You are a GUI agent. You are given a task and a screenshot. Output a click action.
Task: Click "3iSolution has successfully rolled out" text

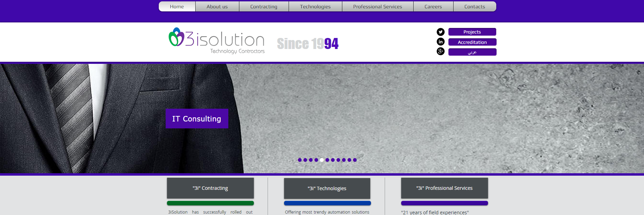point(210,212)
